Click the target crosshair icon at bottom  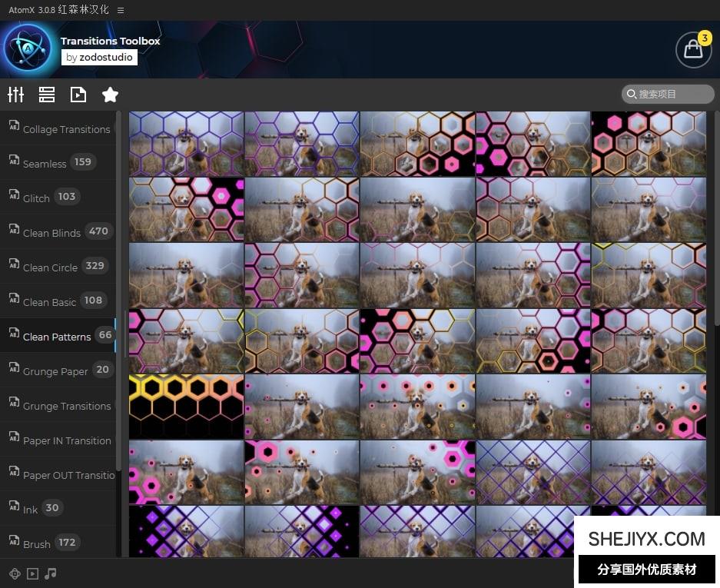tap(14, 573)
